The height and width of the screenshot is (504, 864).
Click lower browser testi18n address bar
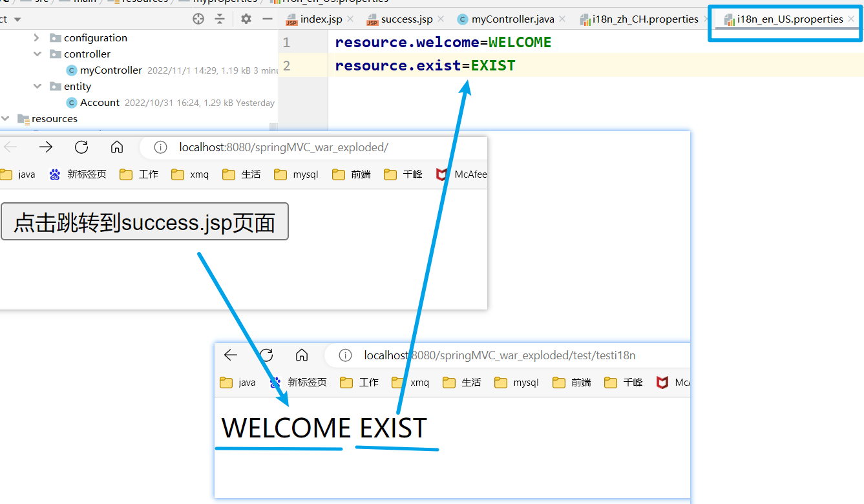[x=500, y=355]
